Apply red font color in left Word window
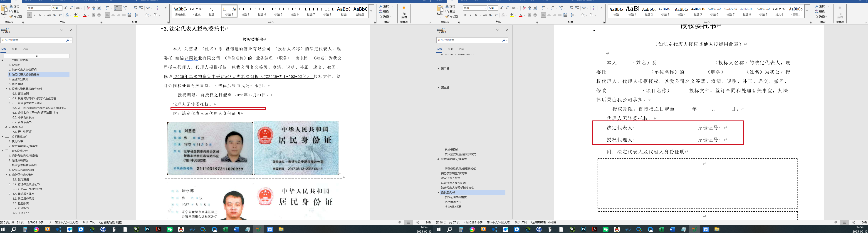The width and height of the screenshot is (868, 233). (85, 15)
